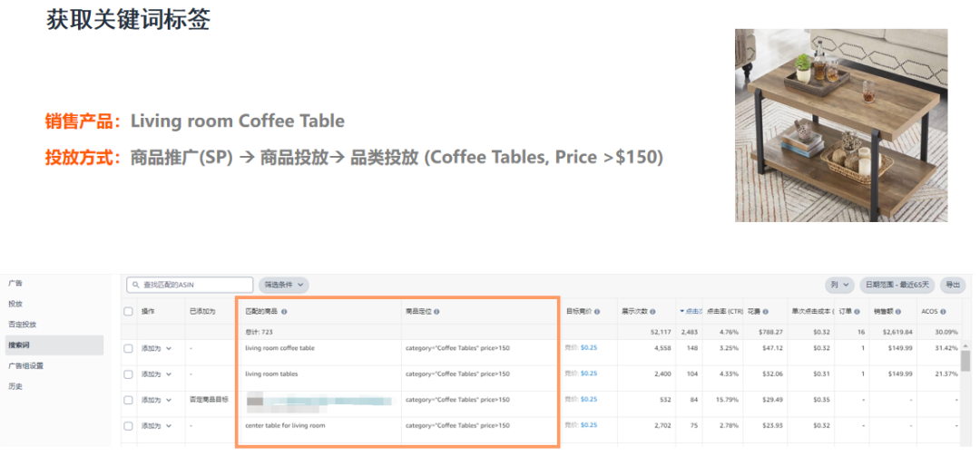Check the box for living room coffee table row

pyautogui.click(x=128, y=348)
